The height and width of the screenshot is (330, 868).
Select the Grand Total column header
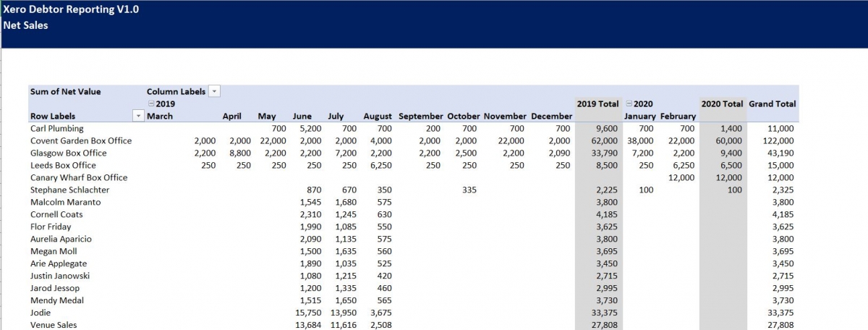[x=772, y=103]
